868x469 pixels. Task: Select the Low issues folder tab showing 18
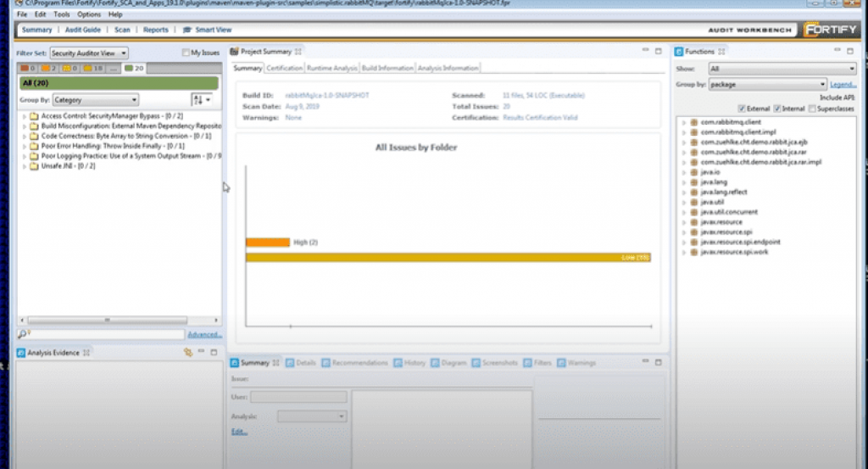93,68
